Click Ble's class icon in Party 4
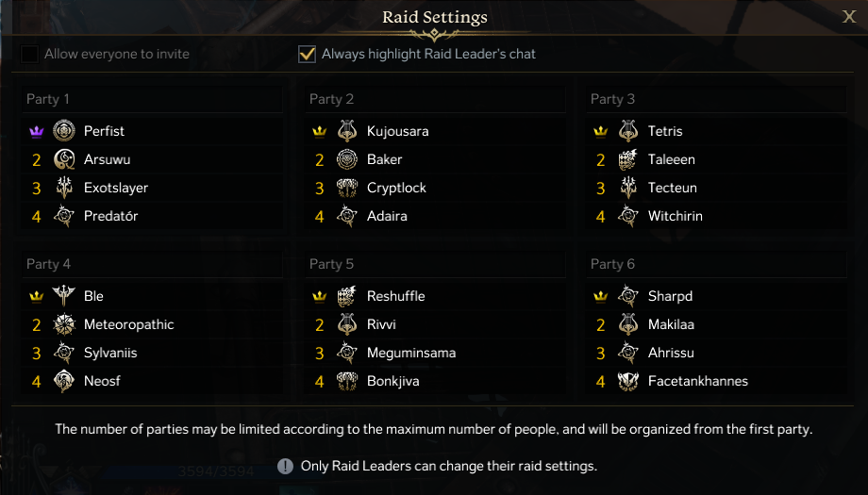Screen dimensions: 868x495 [64, 296]
